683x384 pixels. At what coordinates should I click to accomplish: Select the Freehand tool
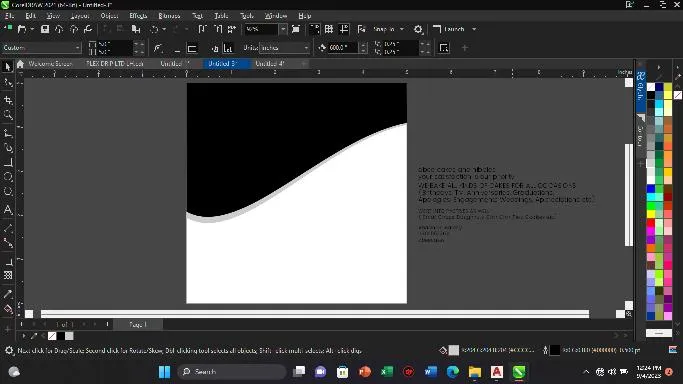[x=7, y=133]
